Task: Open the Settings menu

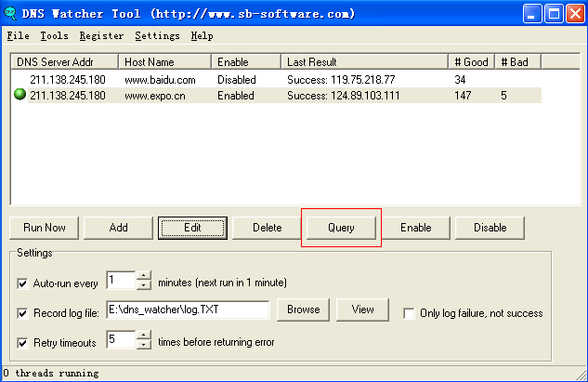Action: tap(157, 36)
